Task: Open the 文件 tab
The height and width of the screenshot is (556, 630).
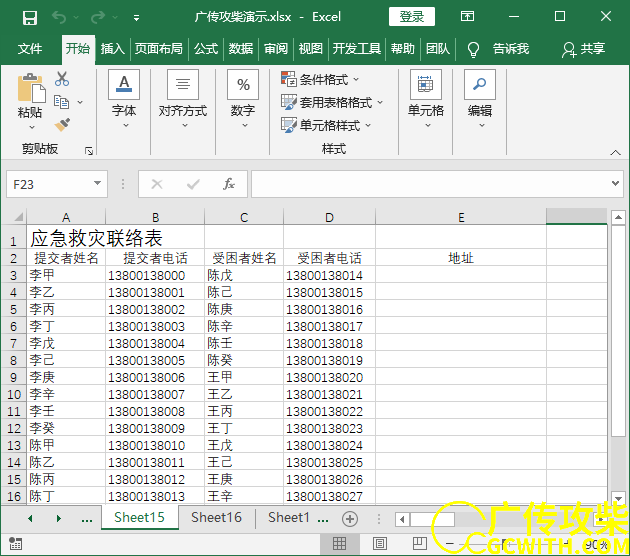Action: [30, 49]
